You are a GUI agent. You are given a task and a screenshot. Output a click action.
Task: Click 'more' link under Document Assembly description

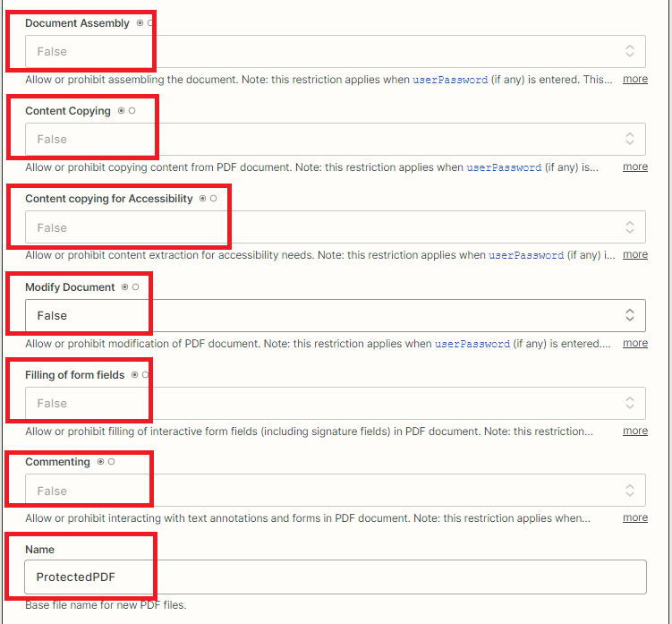pyautogui.click(x=635, y=79)
